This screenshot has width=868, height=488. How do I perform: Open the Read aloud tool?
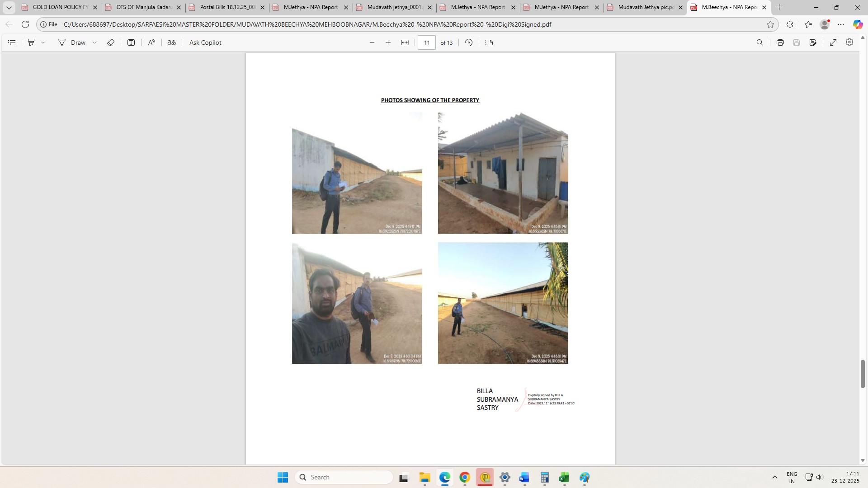pos(151,42)
